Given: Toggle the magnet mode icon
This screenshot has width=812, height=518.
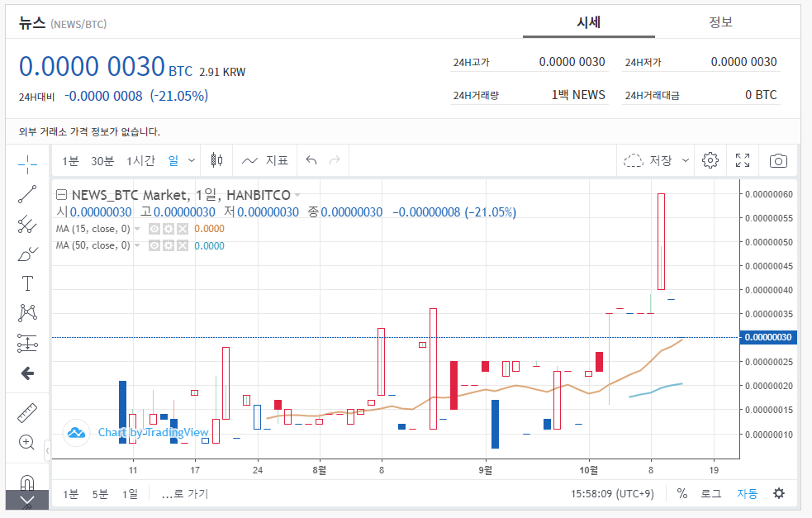Looking at the screenshot, I should pyautogui.click(x=27, y=482).
